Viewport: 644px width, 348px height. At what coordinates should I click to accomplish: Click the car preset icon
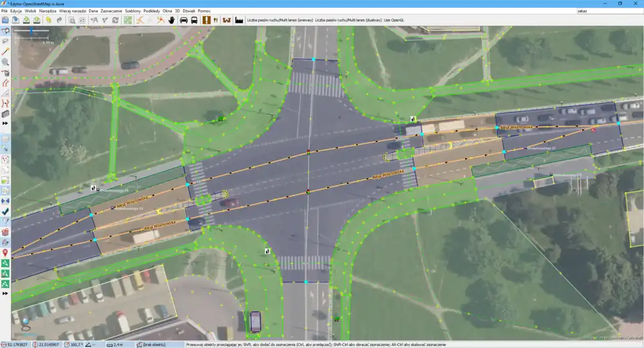(184, 20)
